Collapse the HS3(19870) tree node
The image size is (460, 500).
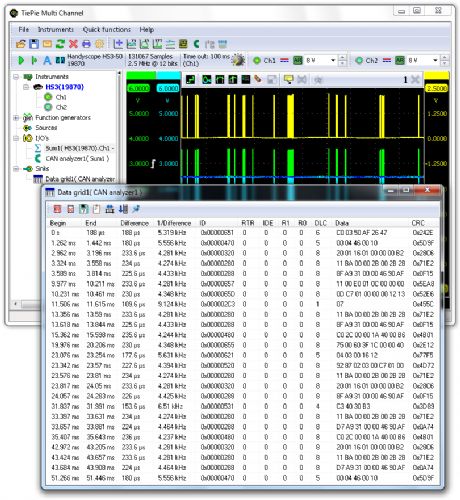pyautogui.click(x=26, y=87)
